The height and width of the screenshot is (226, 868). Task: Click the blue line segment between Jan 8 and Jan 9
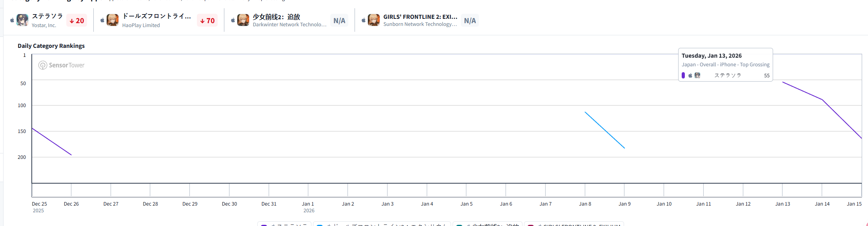pos(605,130)
